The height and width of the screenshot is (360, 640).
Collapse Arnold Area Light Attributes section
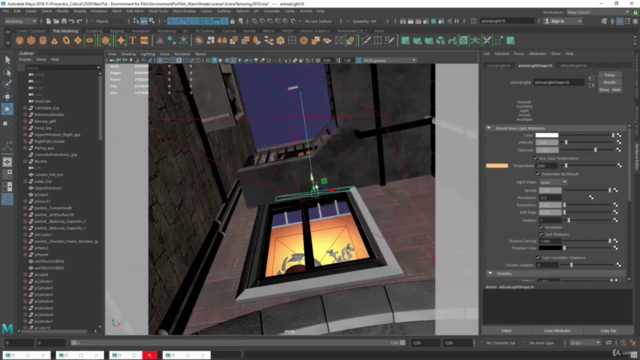(489, 128)
